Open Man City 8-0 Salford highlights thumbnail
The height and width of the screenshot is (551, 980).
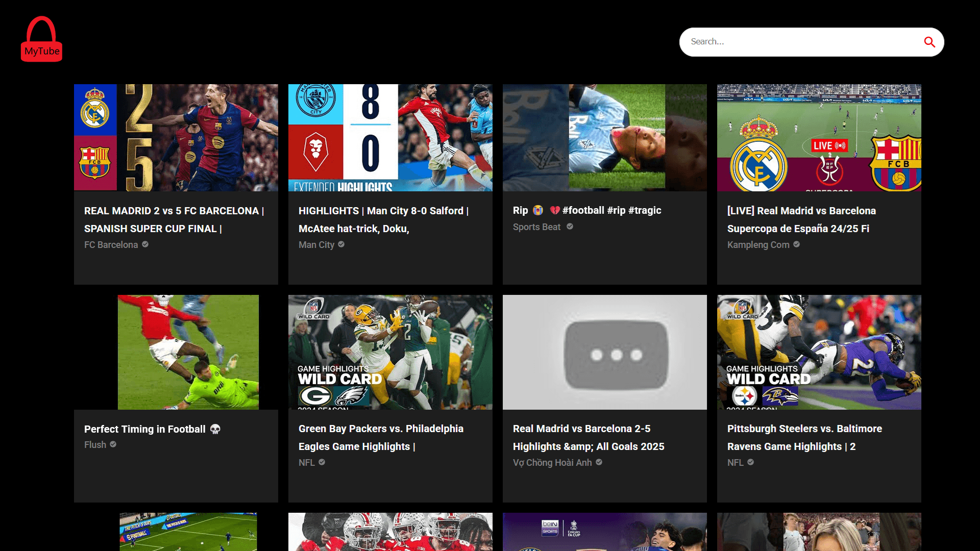click(x=390, y=138)
